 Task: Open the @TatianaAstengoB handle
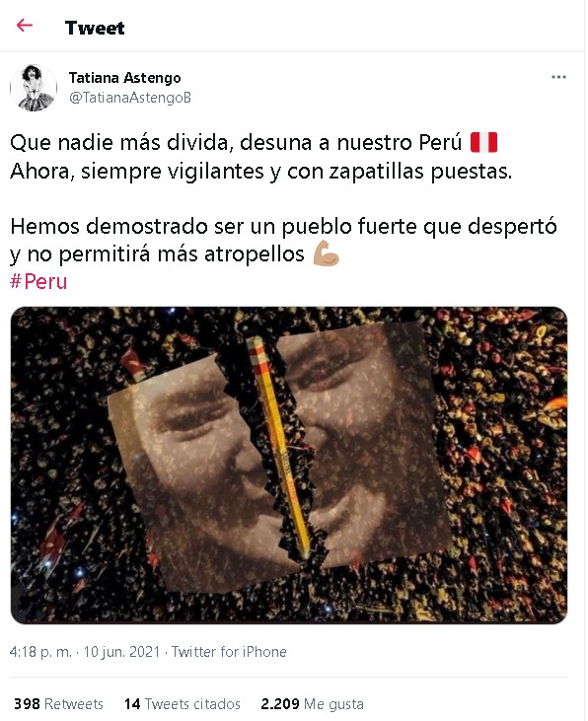pyautogui.click(x=130, y=98)
